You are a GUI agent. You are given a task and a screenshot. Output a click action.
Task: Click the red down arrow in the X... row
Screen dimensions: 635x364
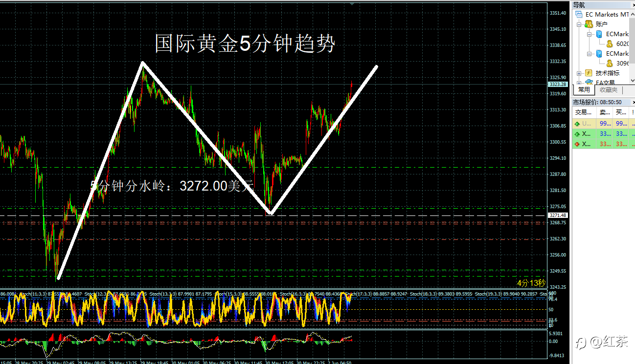(x=577, y=144)
